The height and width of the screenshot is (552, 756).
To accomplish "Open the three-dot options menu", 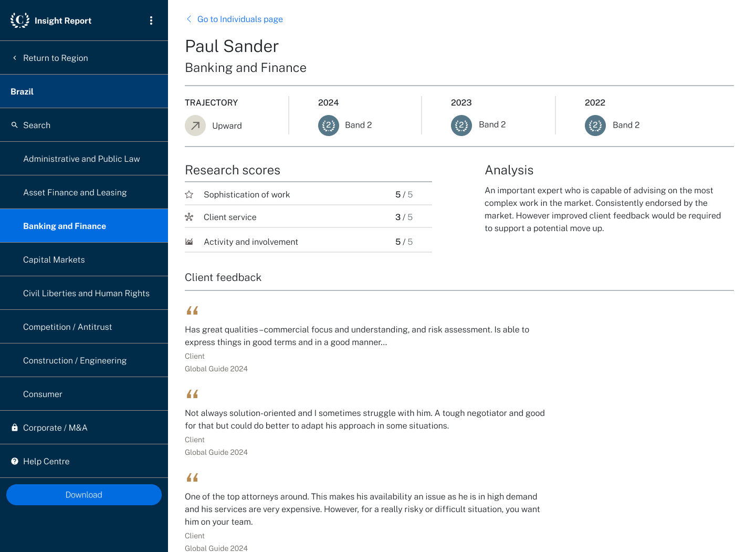I will (x=151, y=20).
